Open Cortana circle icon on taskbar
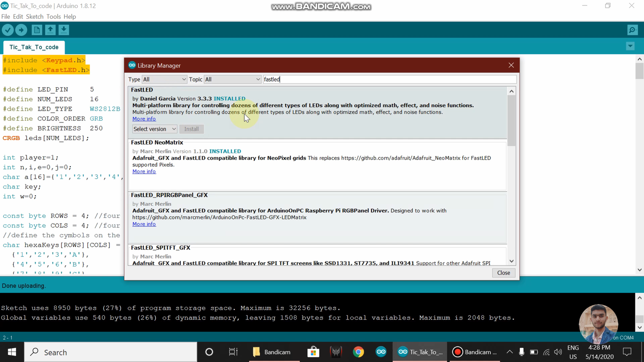The image size is (644, 362). [209, 352]
